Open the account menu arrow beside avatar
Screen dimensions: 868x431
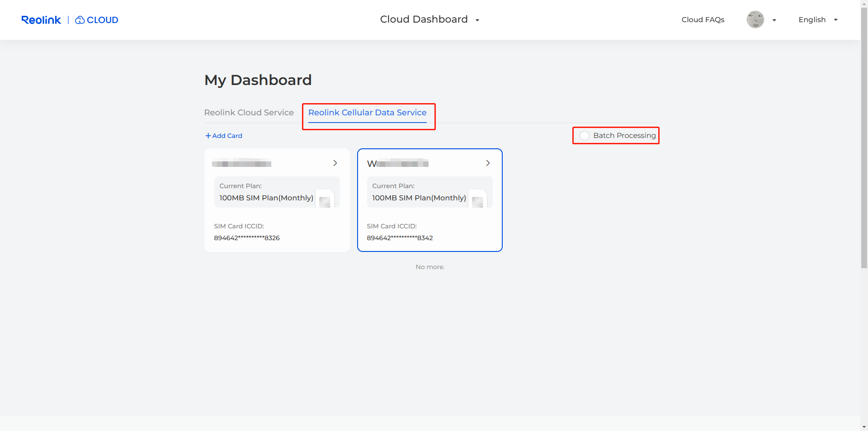774,20
